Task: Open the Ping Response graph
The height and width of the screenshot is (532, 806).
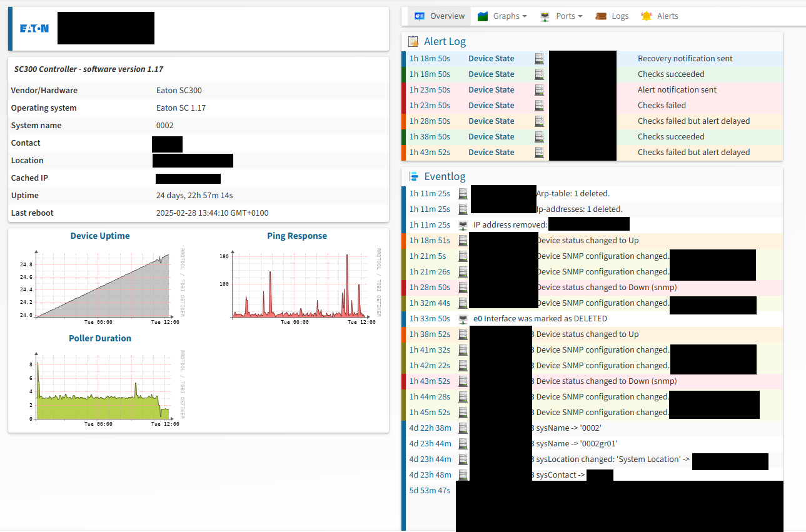Action: click(298, 286)
